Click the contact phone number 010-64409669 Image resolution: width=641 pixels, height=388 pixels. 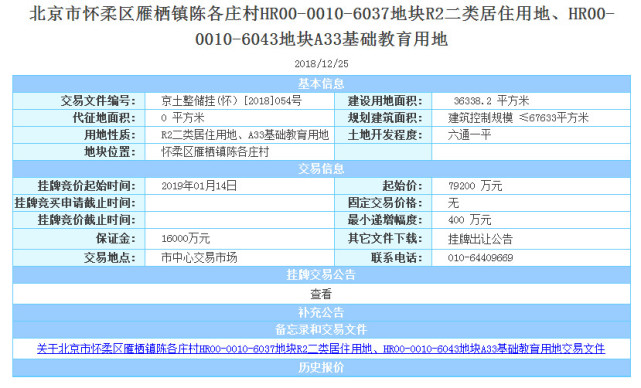pos(480,258)
